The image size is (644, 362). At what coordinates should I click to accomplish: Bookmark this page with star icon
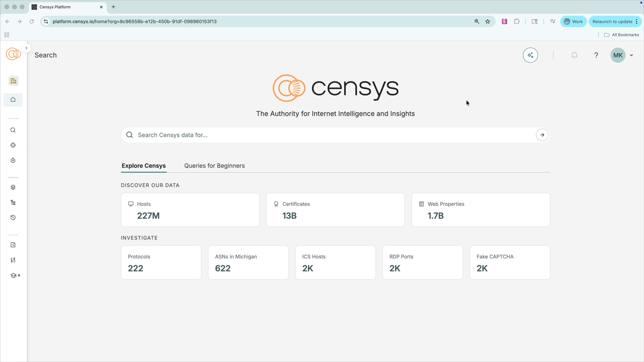[x=488, y=22]
